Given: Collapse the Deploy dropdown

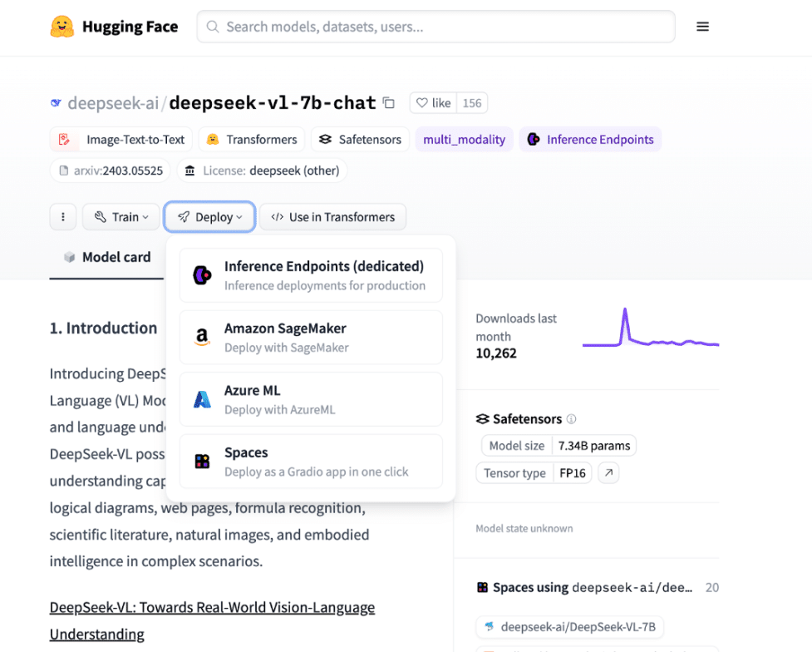Looking at the screenshot, I should point(209,217).
